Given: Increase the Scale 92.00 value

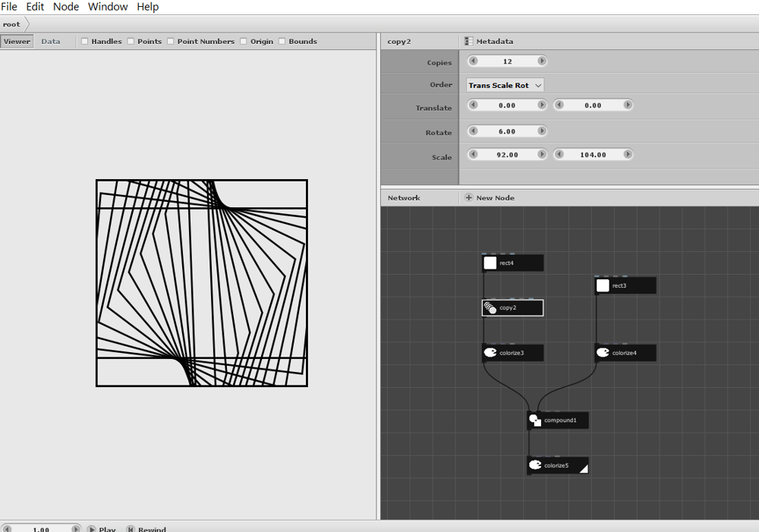Looking at the screenshot, I should pyautogui.click(x=542, y=154).
